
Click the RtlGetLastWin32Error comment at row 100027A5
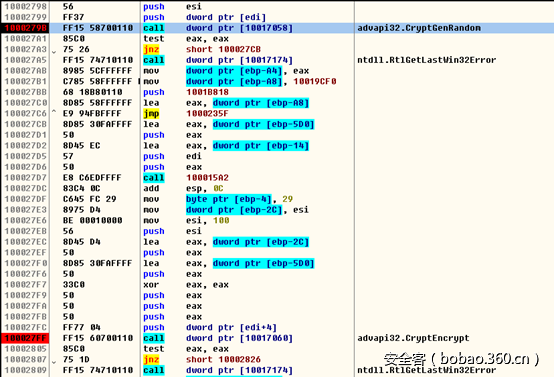point(426,60)
